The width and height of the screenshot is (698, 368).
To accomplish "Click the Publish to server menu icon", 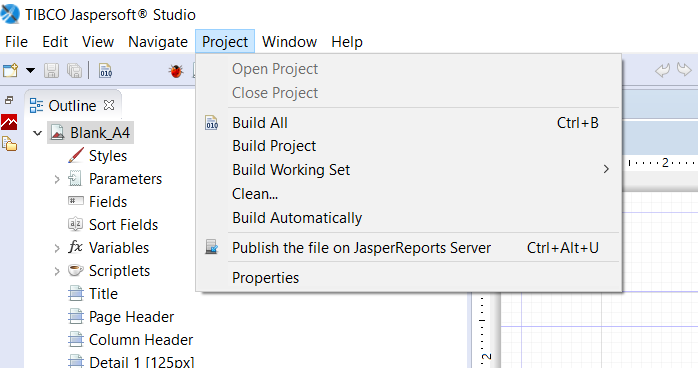I will click(211, 247).
